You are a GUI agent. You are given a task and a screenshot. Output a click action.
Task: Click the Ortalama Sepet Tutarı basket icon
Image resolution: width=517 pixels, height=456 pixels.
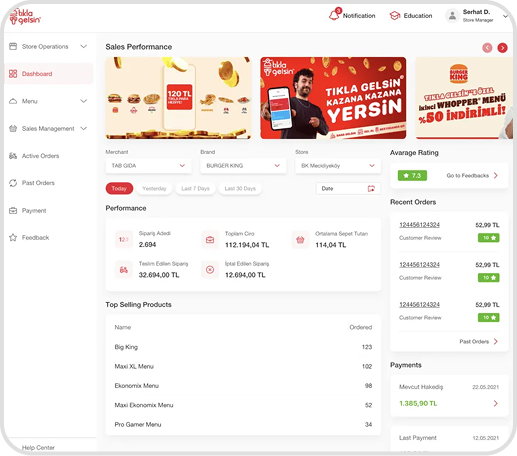tap(300, 239)
